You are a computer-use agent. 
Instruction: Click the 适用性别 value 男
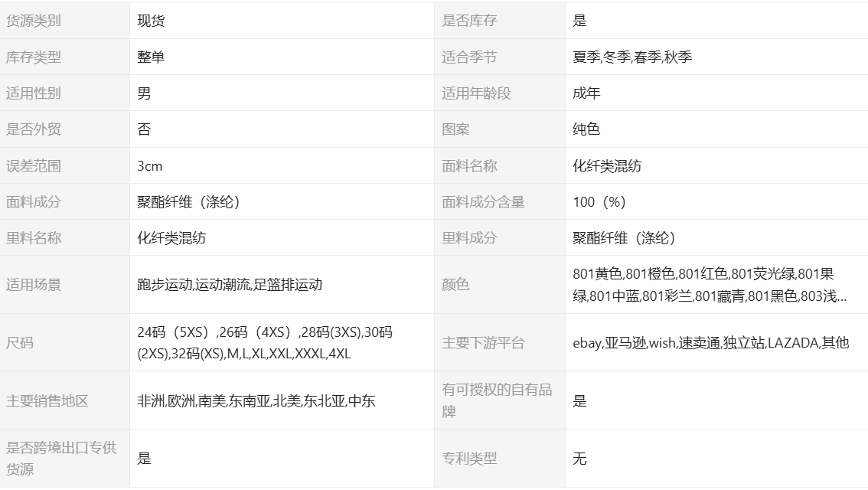(144, 93)
